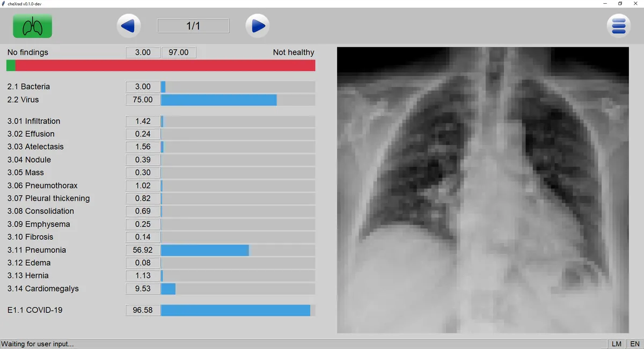Toggle the LM mode in status bar
The height and width of the screenshot is (349, 644).
point(616,344)
